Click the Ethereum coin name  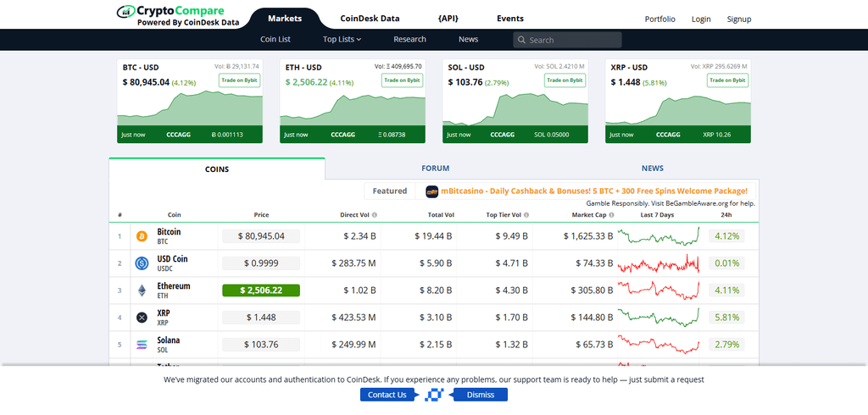click(x=173, y=286)
